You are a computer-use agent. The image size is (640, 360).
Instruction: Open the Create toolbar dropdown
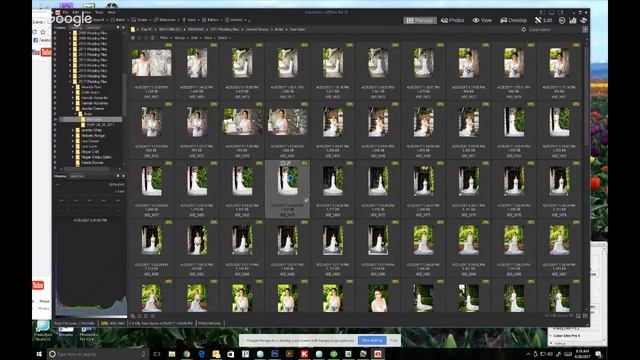tap(142, 20)
